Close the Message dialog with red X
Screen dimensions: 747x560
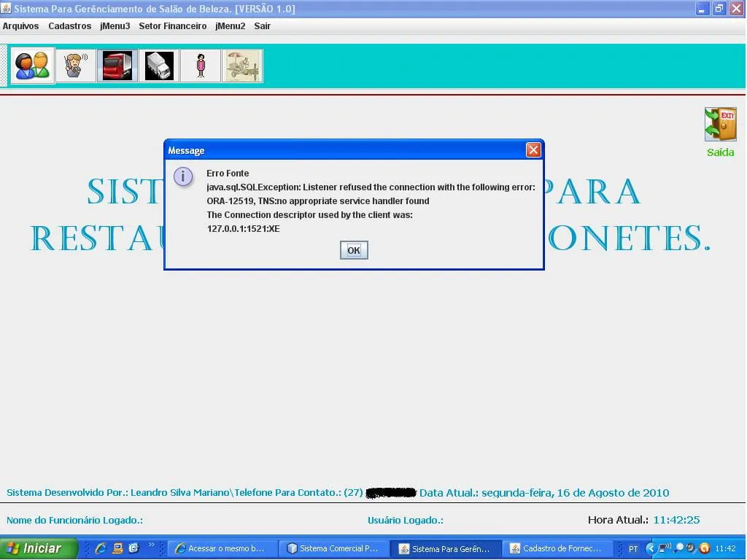pyautogui.click(x=533, y=150)
